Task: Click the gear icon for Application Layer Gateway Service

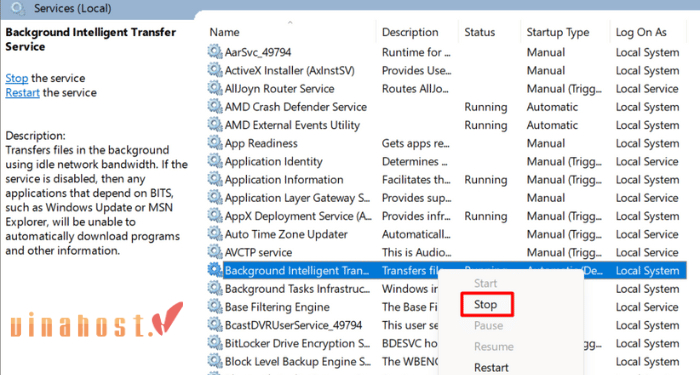Action: (215, 197)
